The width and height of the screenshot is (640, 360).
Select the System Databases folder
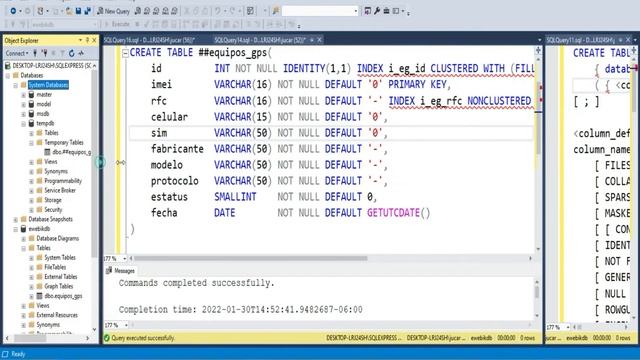48,85
